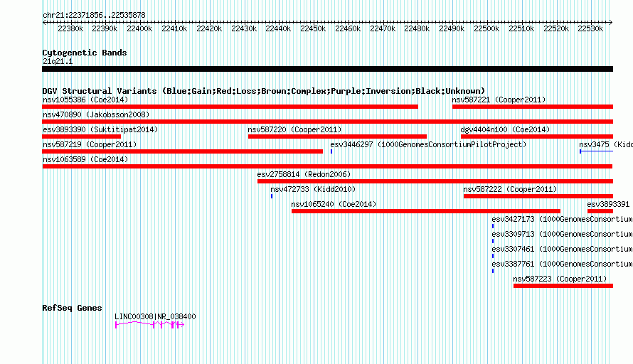Click the 22420k ruler tick label

[209, 28]
